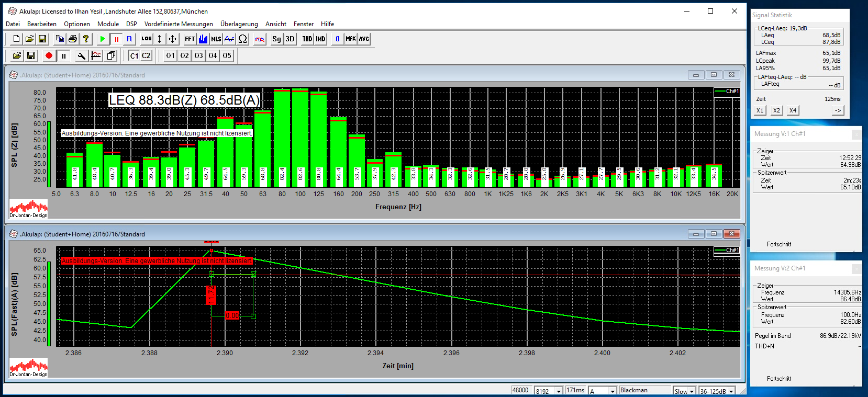Select the third-octave bar spectrum icon
868x397 pixels.
tap(203, 39)
